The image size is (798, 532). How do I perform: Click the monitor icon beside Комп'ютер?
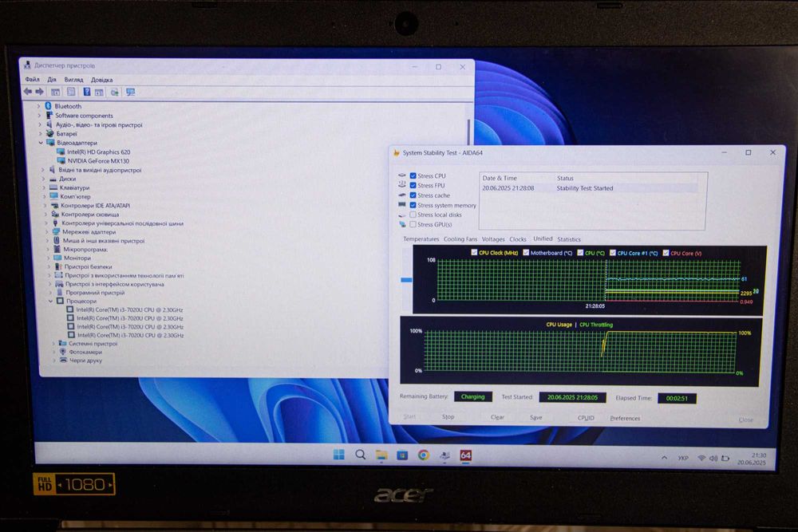54,196
